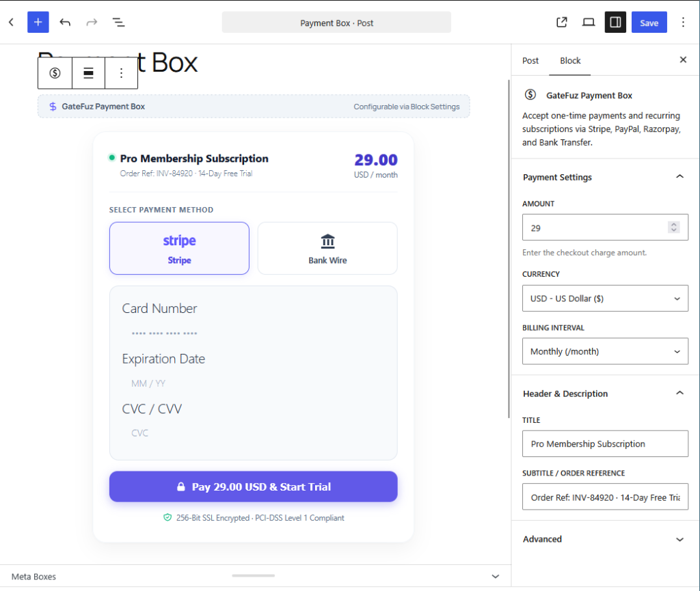Click the GateFuz Payment Box block header
This screenshot has width=700, height=591.
[254, 107]
